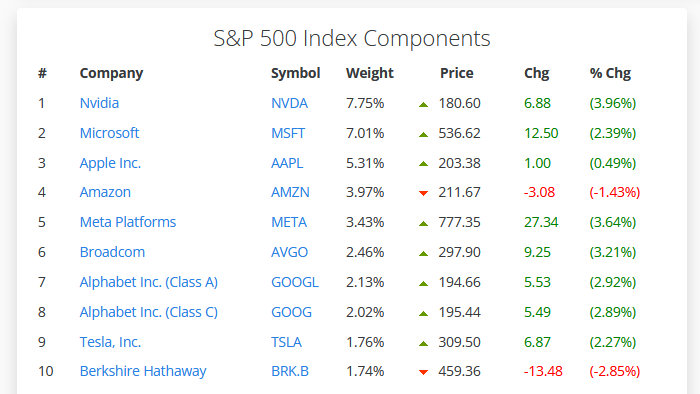The width and height of the screenshot is (700, 394).
Task: Click the green up arrow next to Tesla price
Action: tap(424, 344)
